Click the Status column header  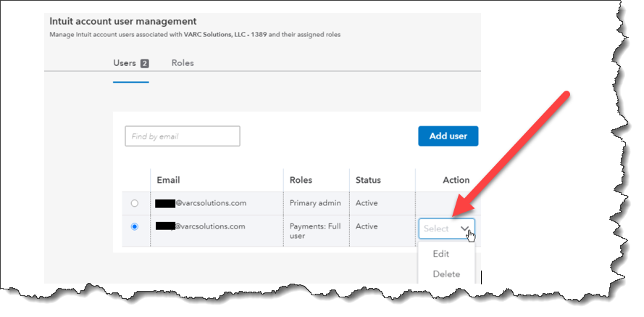368,180
